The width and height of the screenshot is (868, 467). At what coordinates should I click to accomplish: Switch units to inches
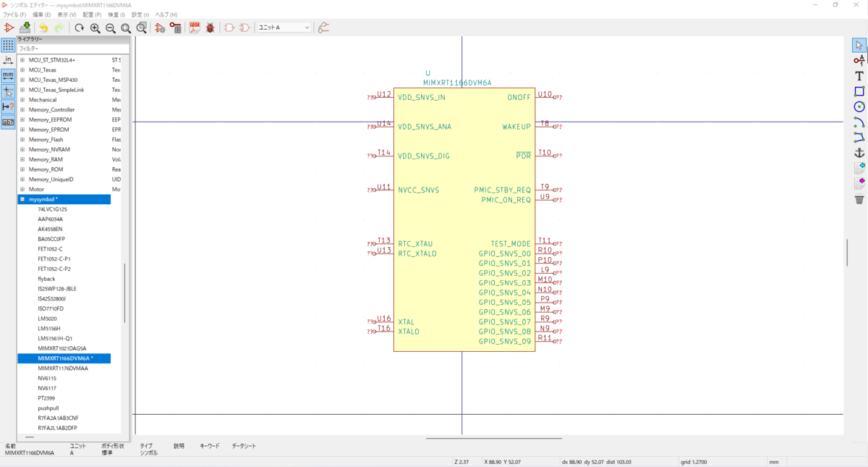coord(8,60)
